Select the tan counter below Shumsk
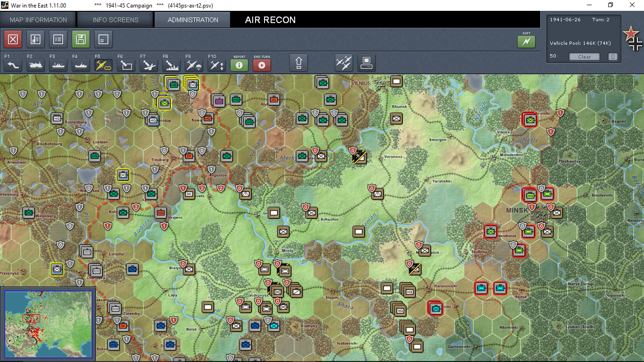 click(x=396, y=119)
